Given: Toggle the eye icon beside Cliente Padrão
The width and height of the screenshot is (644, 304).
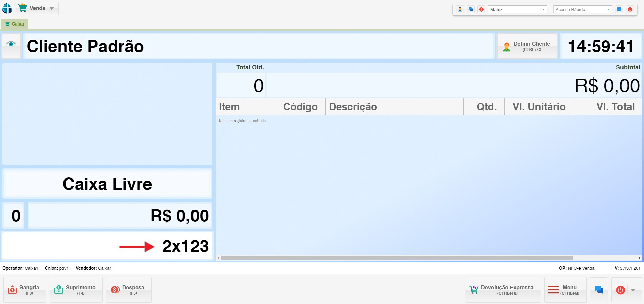Looking at the screenshot, I should pos(11,45).
